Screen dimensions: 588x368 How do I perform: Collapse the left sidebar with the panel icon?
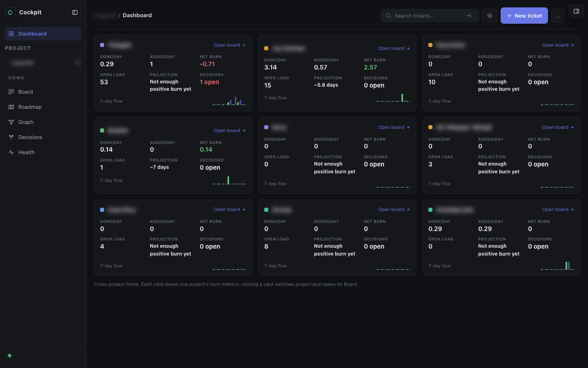pos(75,12)
